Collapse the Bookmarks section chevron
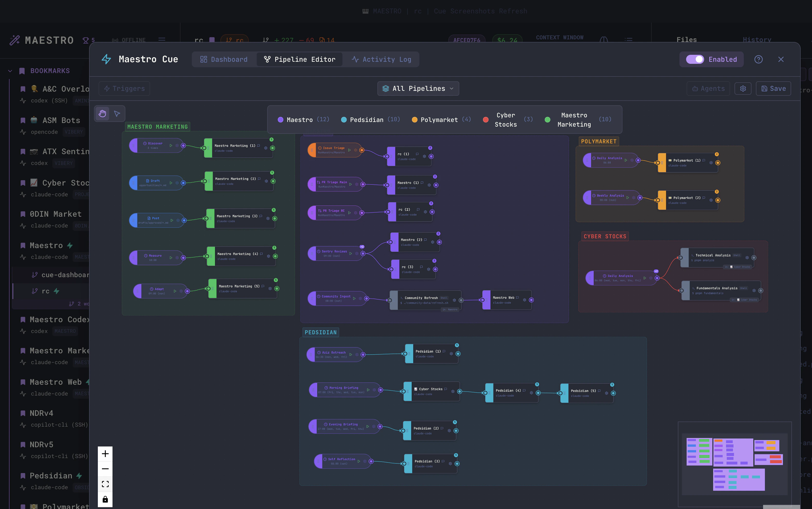The image size is (812, 509). coord(10,71)
